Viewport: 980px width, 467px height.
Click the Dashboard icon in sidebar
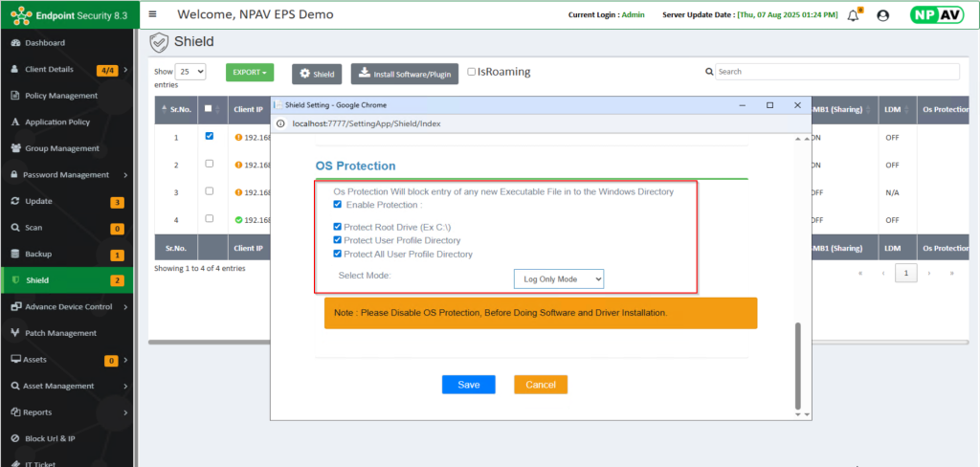click(x=15, y=43)
